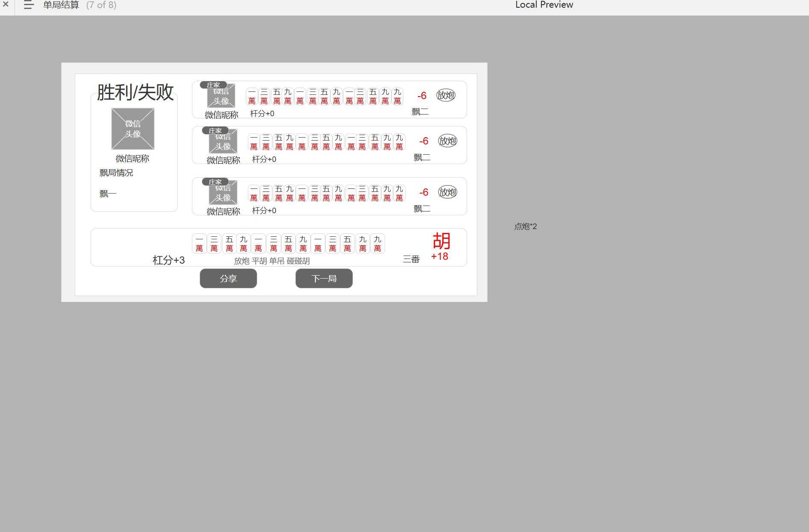Screen dimensions: 809x532
Task: Select the third player row's avatar
Action: click(x=223, y=194)
